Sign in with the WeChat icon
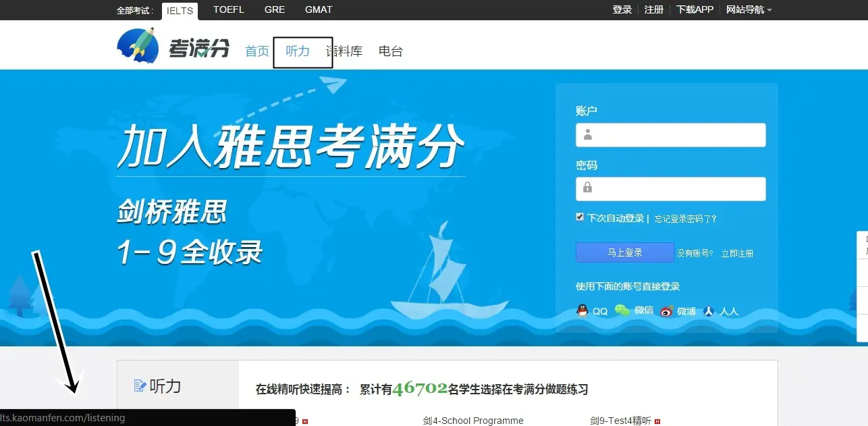 pyautogui.click(x=622, y=311)
